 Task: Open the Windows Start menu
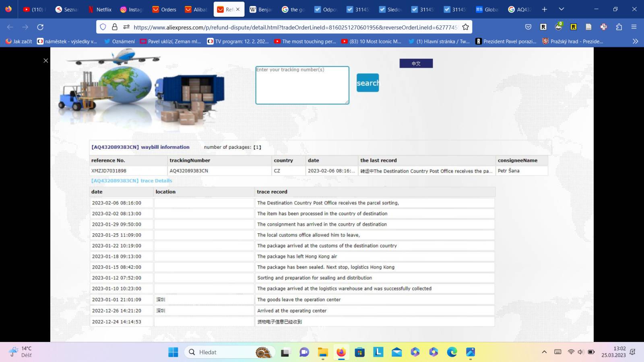(173, 352)
